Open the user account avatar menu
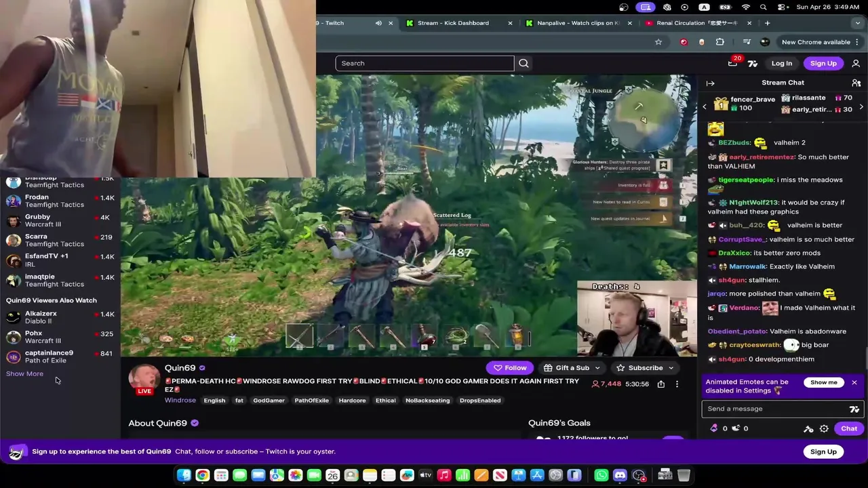868x488 pixels. [x=856, y=63]
